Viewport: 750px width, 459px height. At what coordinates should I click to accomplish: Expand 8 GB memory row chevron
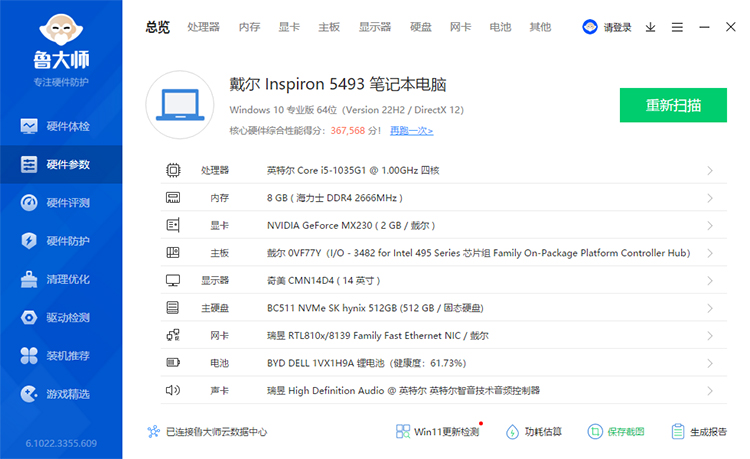pyautogui.click(x=710, y=198)
